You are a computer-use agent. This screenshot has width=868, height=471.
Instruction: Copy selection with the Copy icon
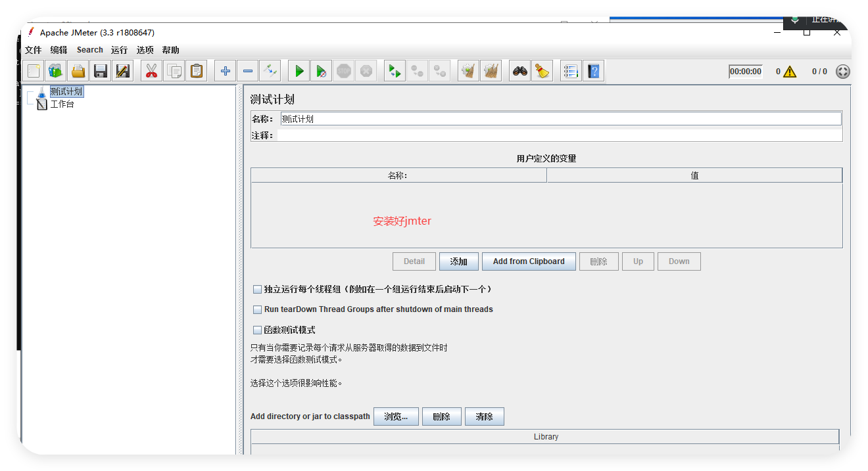coord(174,71)
